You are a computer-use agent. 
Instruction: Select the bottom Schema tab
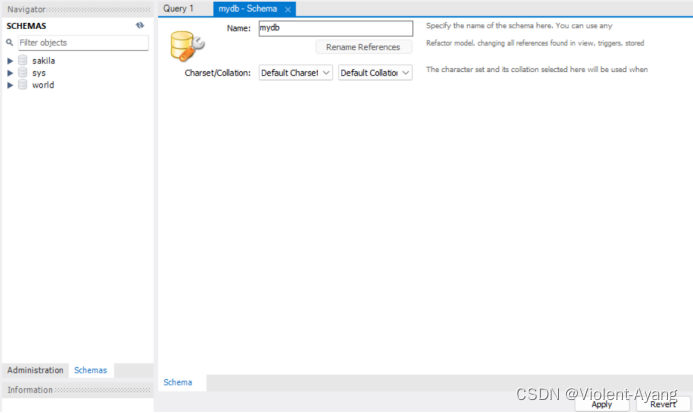[178, 382]
